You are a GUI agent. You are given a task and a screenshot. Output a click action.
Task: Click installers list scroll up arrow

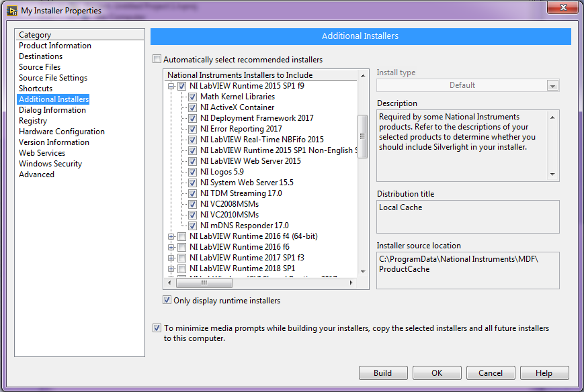click(363, 76)
